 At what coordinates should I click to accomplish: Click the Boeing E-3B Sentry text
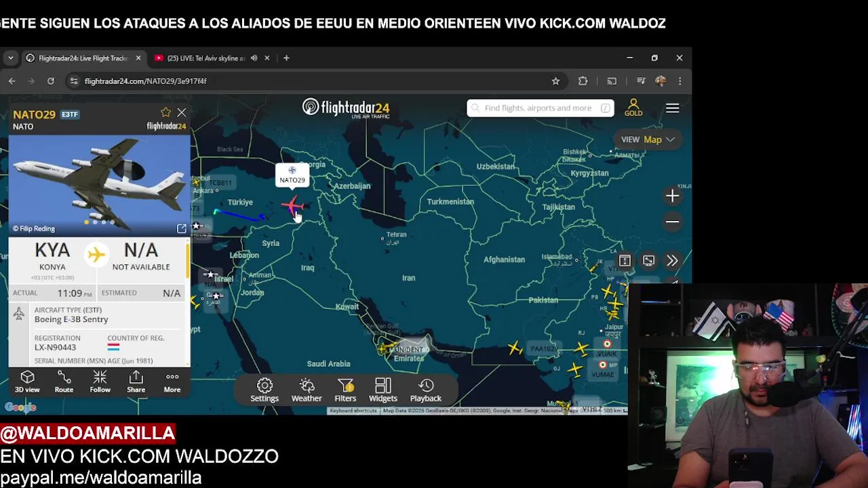pyautogui.click(x=71, y=319)
